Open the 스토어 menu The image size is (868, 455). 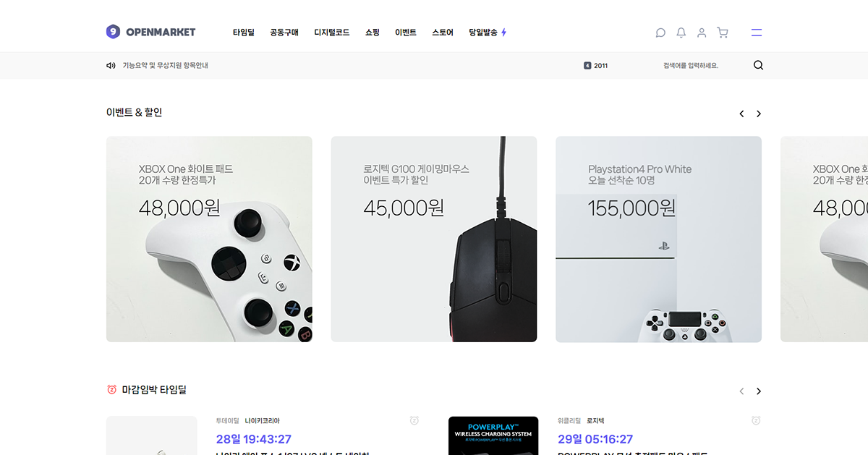click(x=443, y=33)
